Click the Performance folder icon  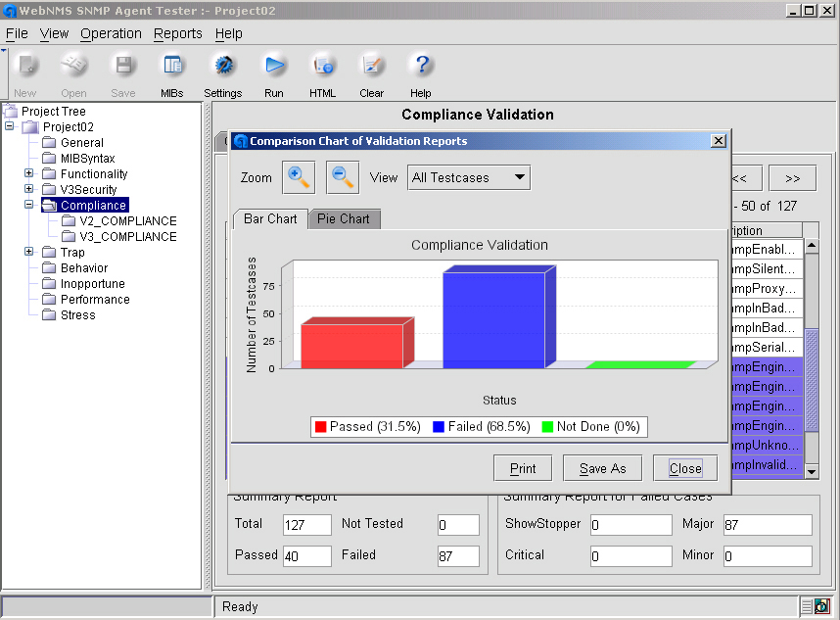(49, 299)
